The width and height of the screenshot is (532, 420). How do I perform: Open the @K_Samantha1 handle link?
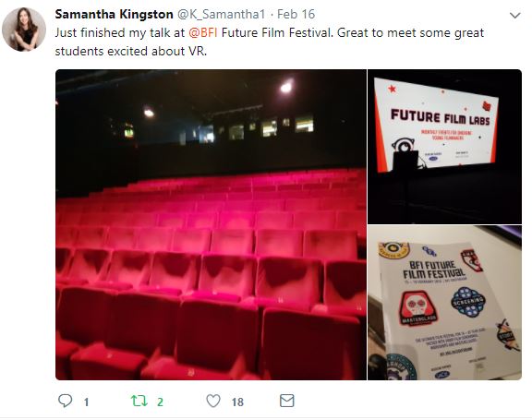point(222,14)
